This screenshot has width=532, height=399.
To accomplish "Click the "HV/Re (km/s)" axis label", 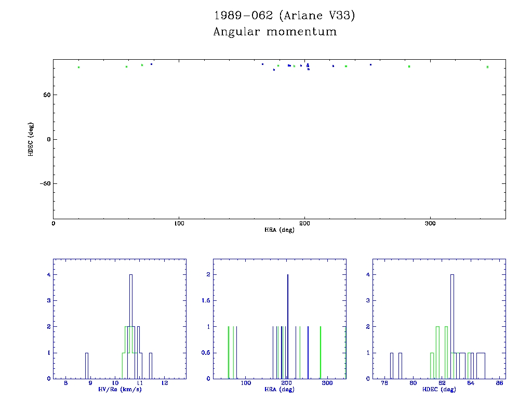I will click(x=120, y=389).
